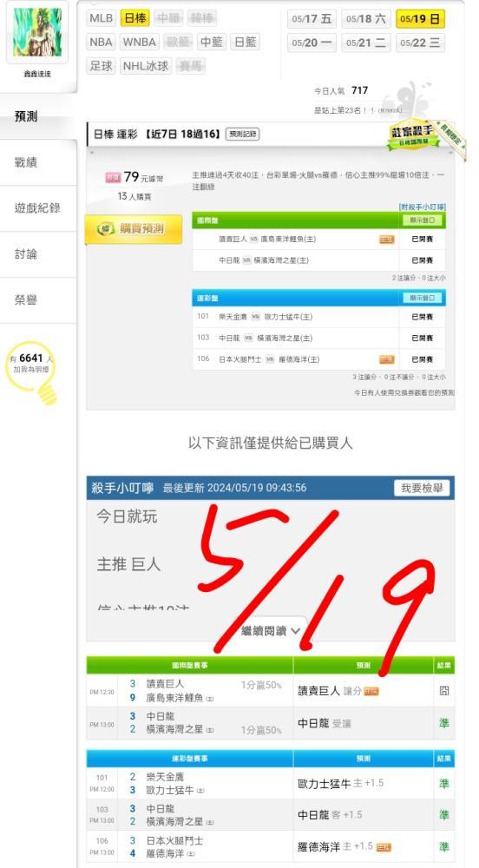Open the 預測記錄 button
Image resolution: width=479 pixels, height=868 pixels.
[x=243, y=134]
